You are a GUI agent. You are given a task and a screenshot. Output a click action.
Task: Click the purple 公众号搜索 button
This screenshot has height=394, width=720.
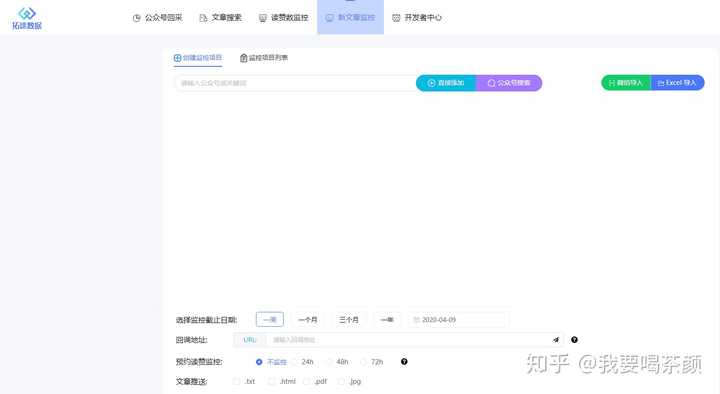click(509, 83)
